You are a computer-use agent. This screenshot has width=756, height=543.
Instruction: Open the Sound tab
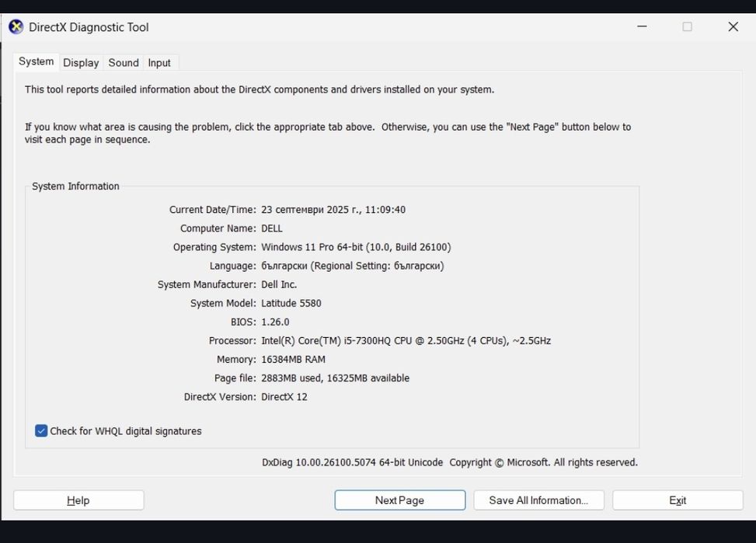click(124, 63)
